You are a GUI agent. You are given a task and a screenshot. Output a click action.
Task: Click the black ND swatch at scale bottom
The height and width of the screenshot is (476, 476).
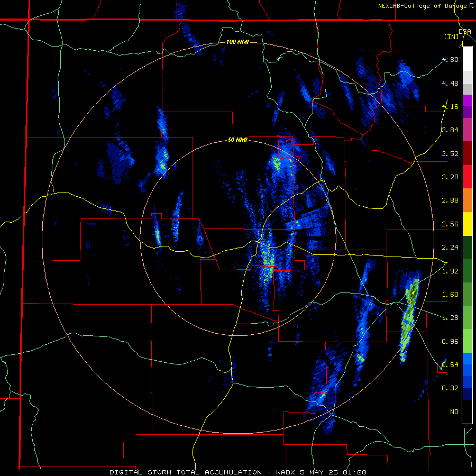coord(467,411)
